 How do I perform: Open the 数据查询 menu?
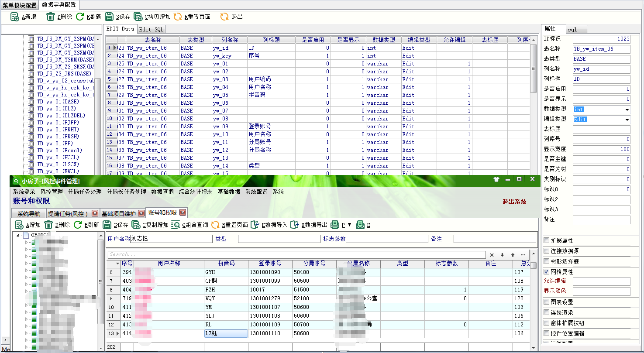pos(162,192)
